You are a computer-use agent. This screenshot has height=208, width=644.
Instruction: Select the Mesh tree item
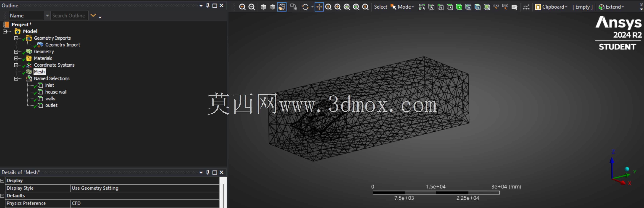pyautogui.click(x=39, y=72)
